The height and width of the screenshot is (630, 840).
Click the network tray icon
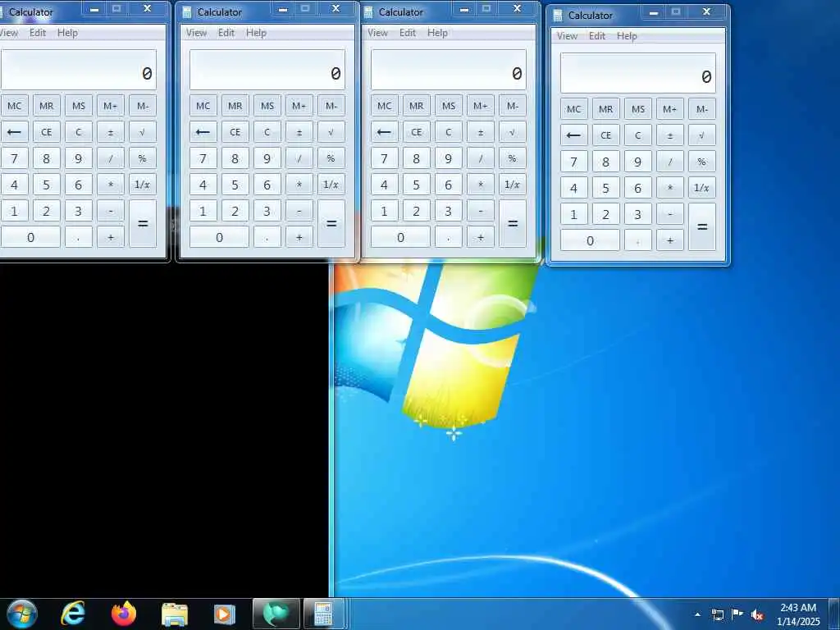tap(718, 614)
